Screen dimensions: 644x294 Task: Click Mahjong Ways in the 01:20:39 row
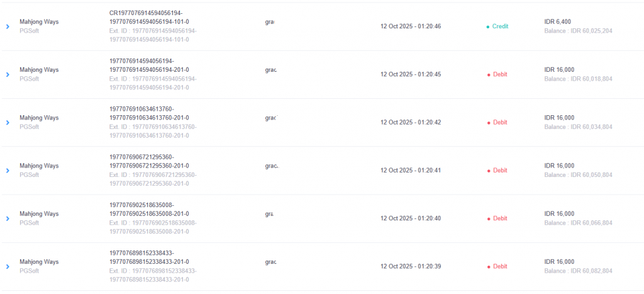(39, 262)
